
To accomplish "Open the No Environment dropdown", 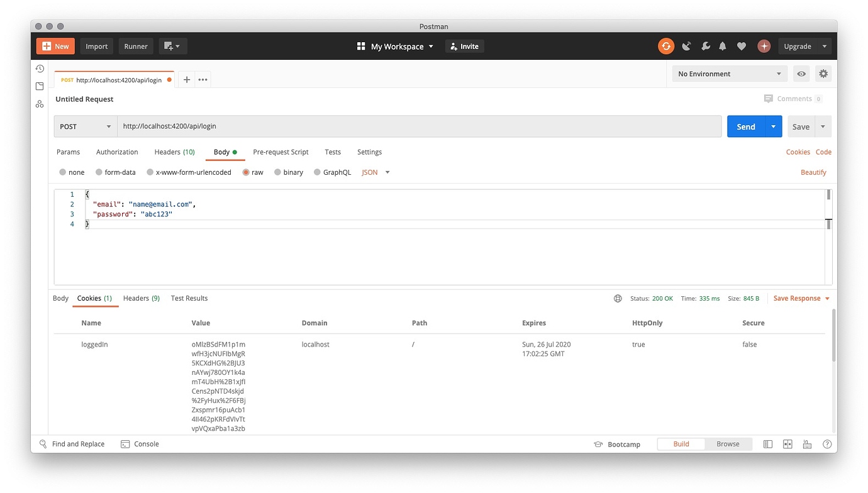I will point(730,74).
